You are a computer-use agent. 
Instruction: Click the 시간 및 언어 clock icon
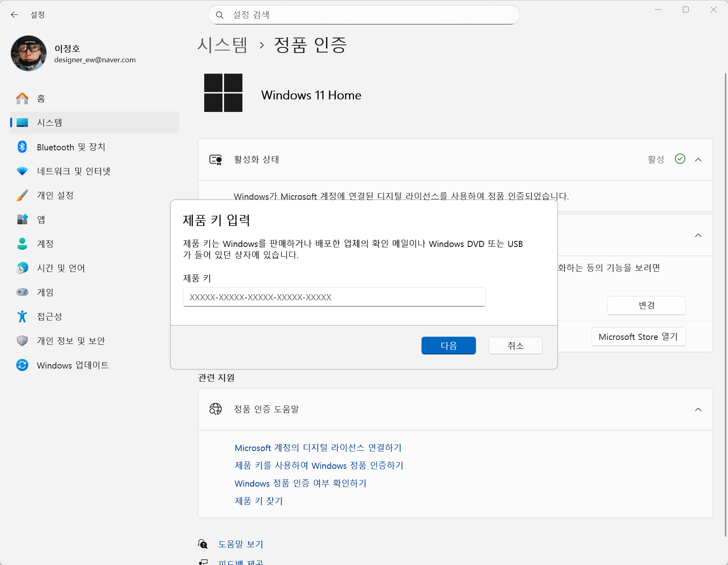click(22, 268)
